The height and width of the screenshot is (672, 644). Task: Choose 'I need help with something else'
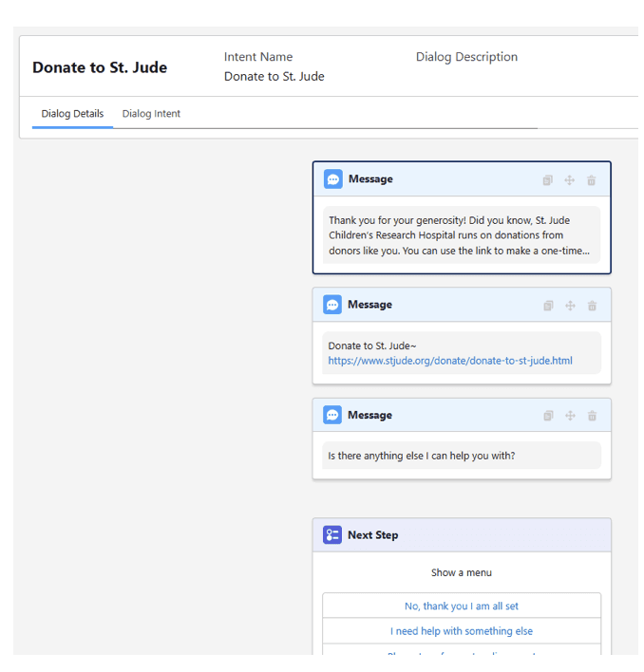[x=462, y=631]
